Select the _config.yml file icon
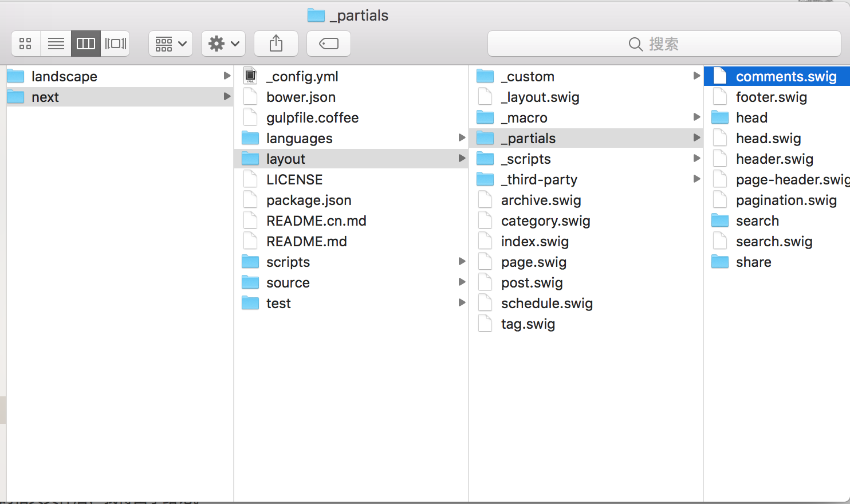The width and height of the screenshot is (850, 504). coord(250,76)
